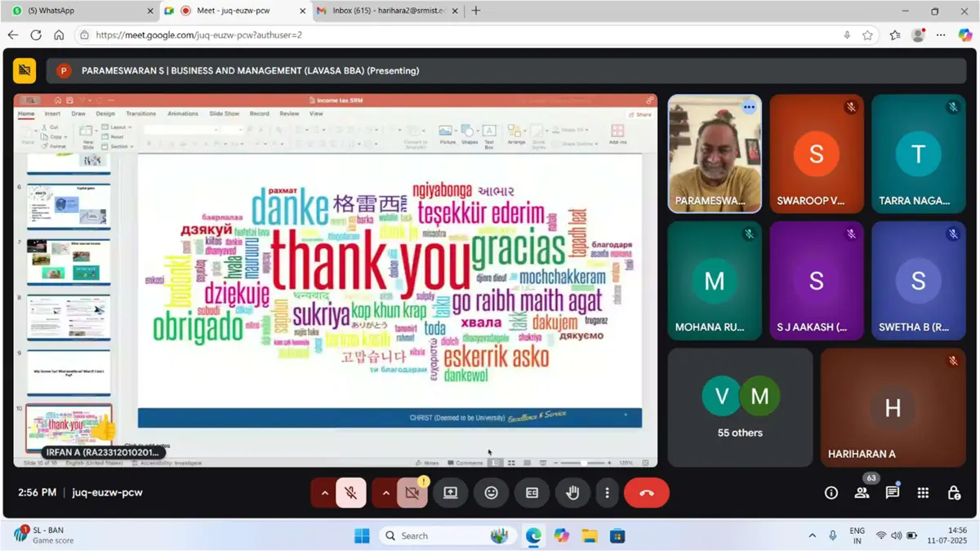Viewport: 980px width, 551px height.
Task: Click the taskbar Search box
Action: tap(447, 535)
